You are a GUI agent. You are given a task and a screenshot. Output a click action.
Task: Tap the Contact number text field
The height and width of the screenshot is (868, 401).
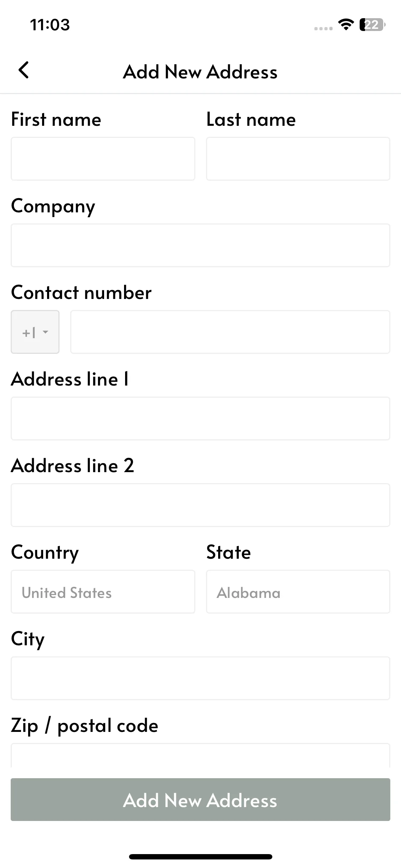[230, 332]
